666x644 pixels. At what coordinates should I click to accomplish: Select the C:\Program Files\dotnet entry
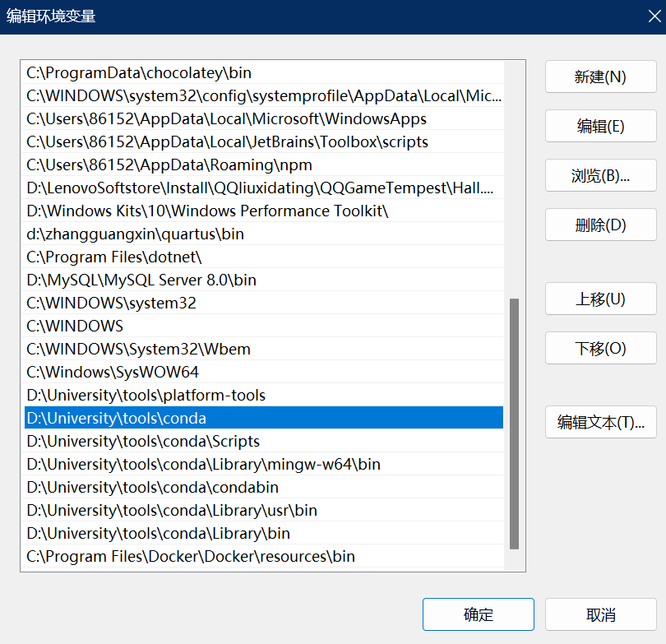pos(164,257)
